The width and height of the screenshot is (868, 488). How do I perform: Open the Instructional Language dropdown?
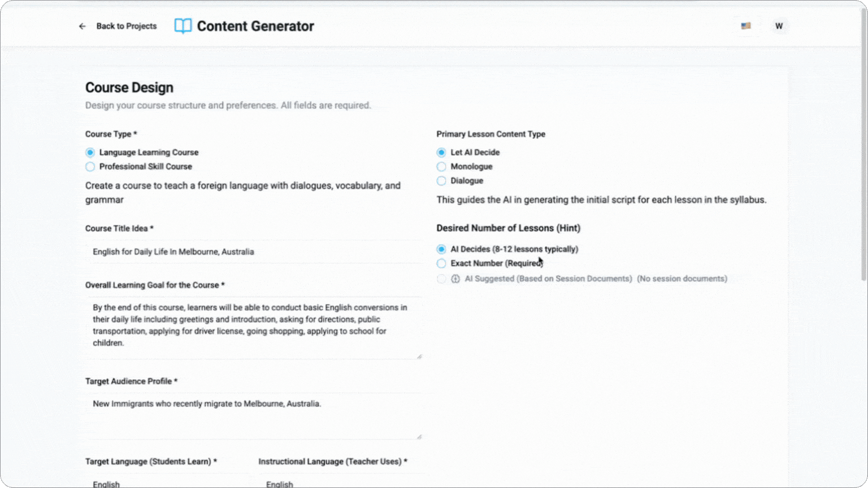pyautogui.click(x=340, y=481)
